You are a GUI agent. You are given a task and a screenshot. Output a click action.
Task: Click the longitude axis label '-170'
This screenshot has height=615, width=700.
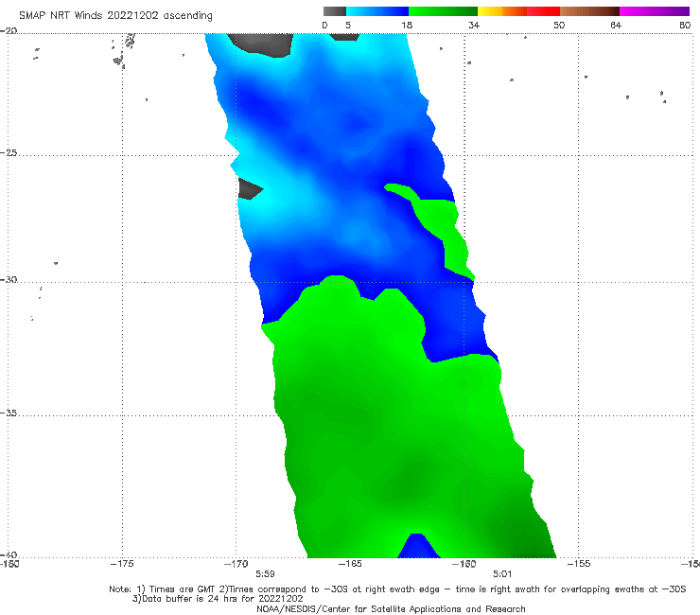coord(236,564)
